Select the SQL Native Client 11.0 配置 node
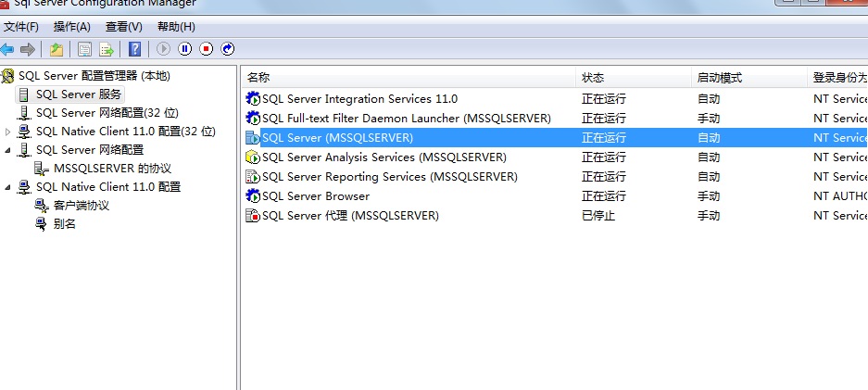The image size is (868, 390). tap(108, 187)
